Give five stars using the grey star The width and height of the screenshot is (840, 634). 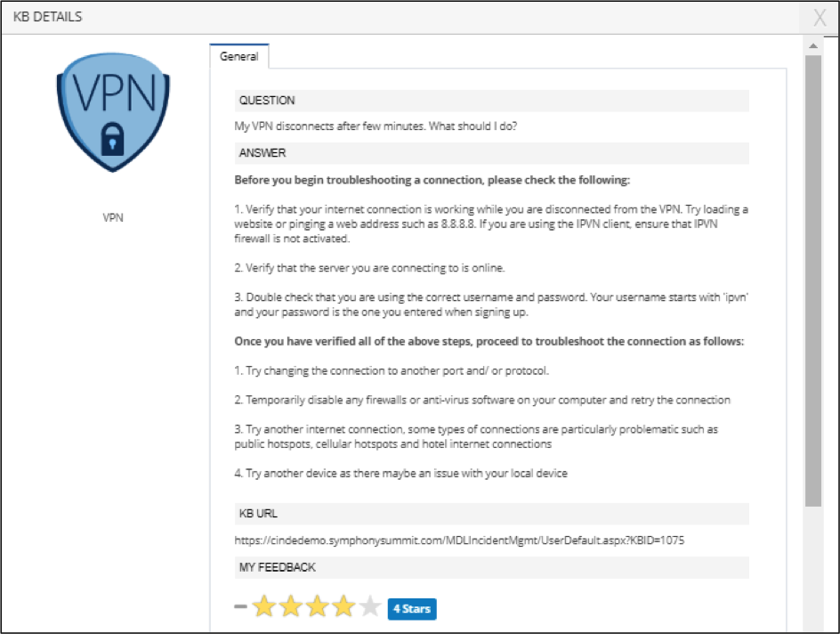click(369, 606)
